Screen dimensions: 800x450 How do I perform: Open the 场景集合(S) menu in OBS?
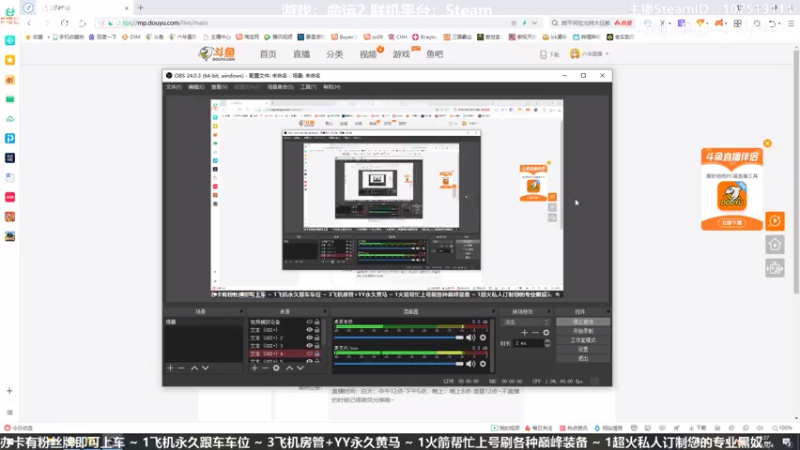(x=281, y=87)
